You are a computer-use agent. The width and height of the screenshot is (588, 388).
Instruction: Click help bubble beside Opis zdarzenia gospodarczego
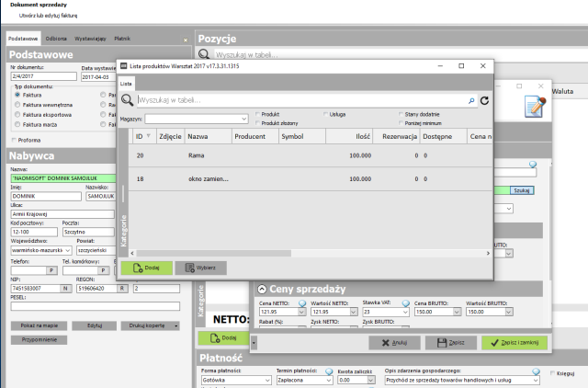[536, 371]
